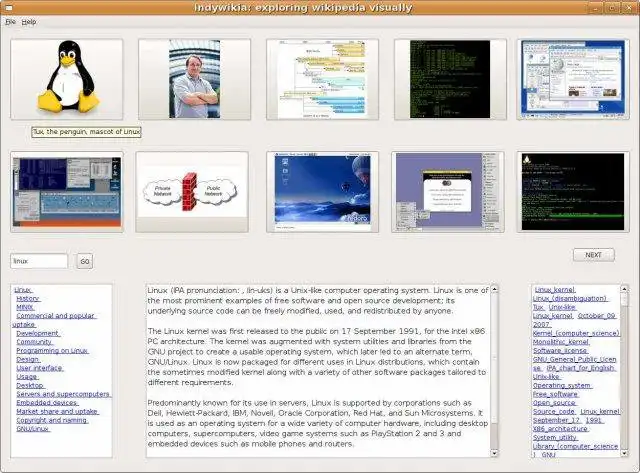
Task: Open Market share and uptake link
Action: (57, 411)
